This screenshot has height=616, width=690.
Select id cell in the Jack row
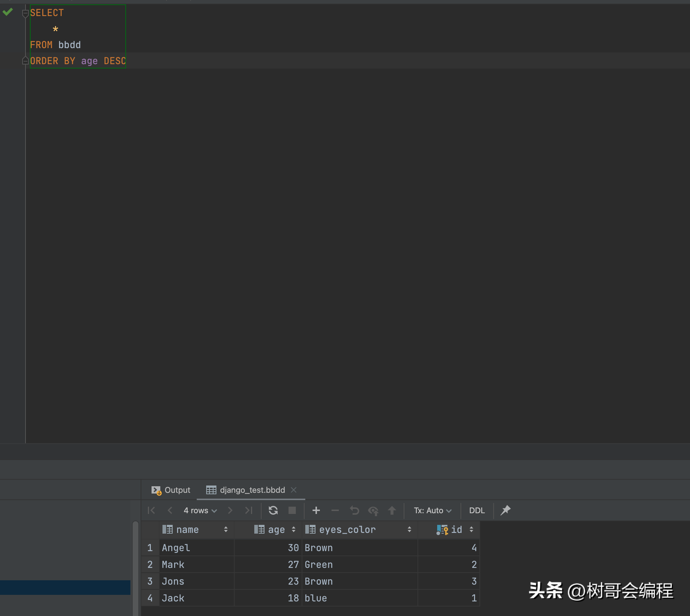coord(449,598)
